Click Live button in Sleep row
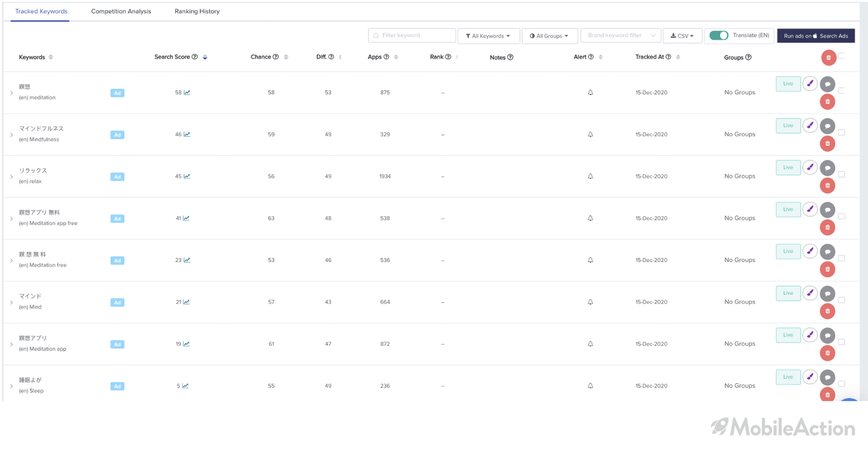The image size is (868, 461). (x=788, y=377)
